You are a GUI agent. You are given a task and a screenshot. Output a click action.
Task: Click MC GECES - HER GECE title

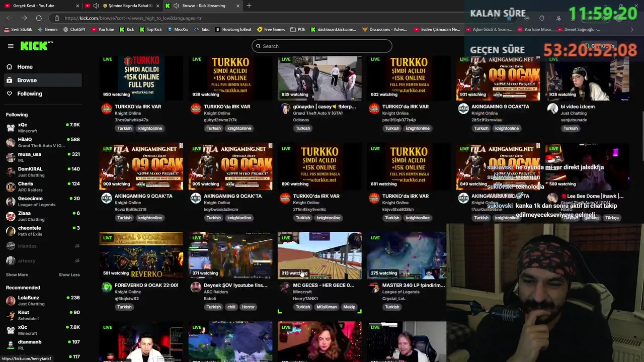coord(324,285)
